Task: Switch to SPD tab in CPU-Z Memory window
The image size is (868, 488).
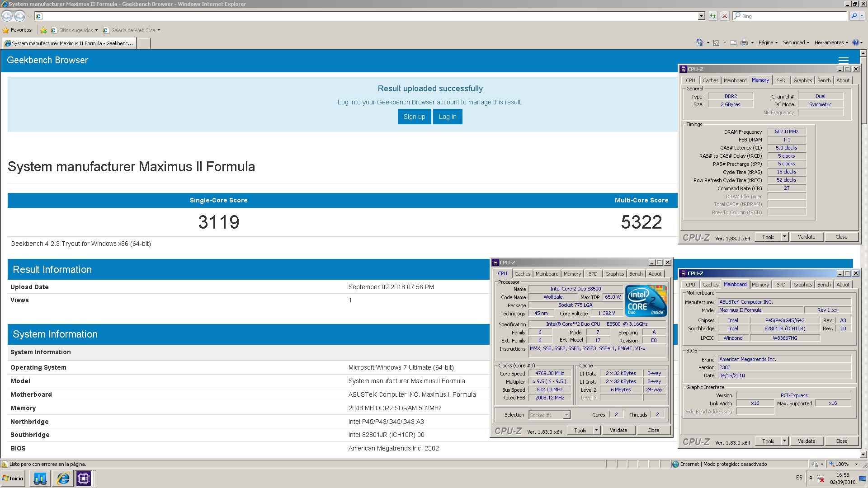Action: pos(781,80)
